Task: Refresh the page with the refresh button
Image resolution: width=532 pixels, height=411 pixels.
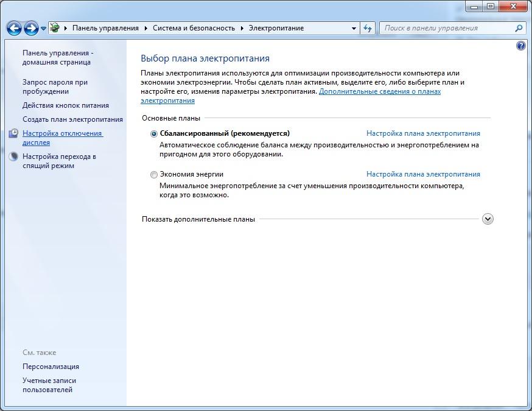Action: pyautogui.click(x=368, y=28)
